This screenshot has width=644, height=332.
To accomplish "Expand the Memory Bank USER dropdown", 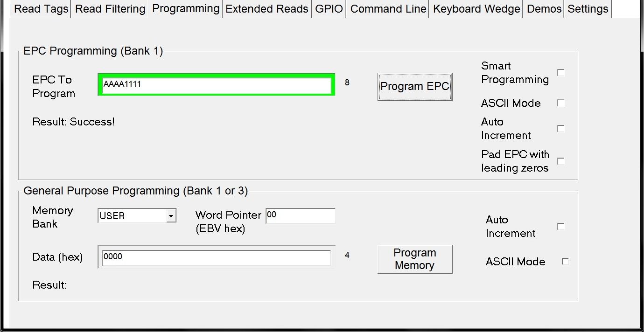I will (171, 216).
